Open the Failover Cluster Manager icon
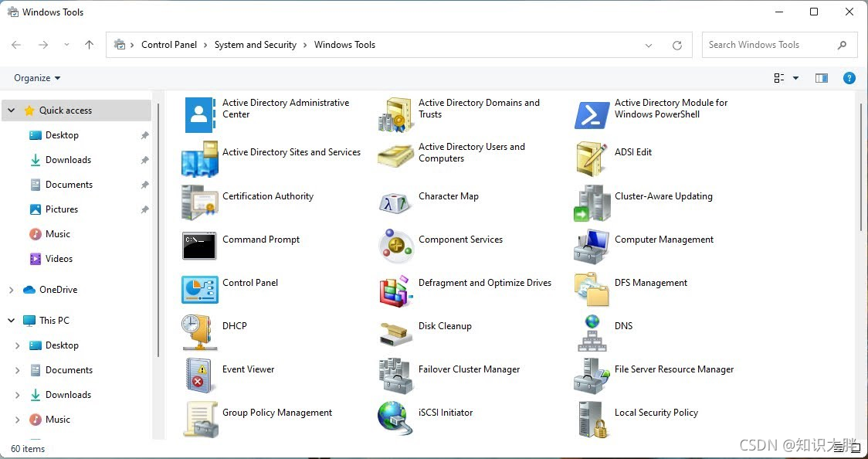The width and height of the screenshot is (868, 459). pos(395,376)
